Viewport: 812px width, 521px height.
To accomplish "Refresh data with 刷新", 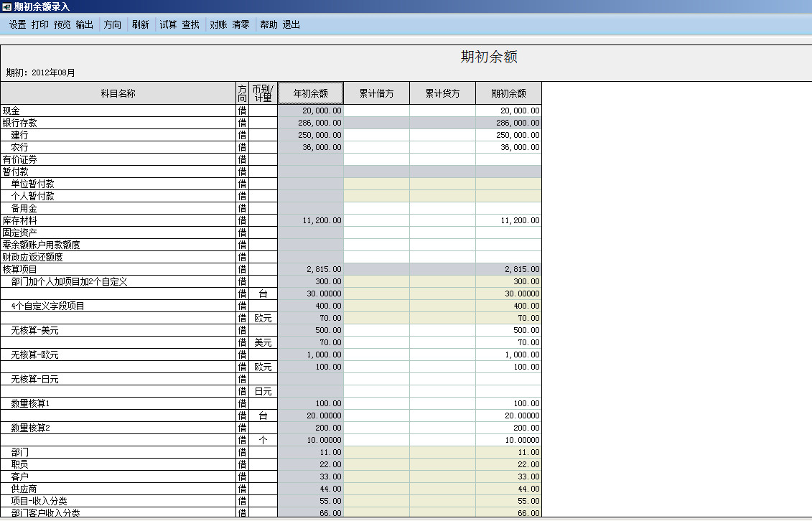I will (141, 24).
